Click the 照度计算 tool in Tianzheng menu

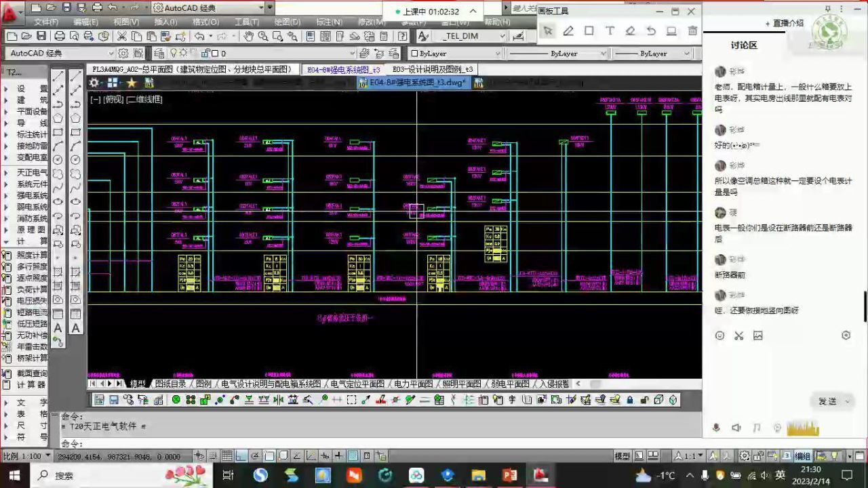tap(25, 255)
